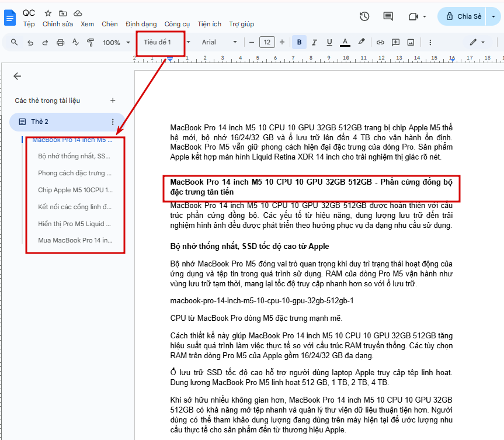Print the document
The image size is (504, 440).
60,42
